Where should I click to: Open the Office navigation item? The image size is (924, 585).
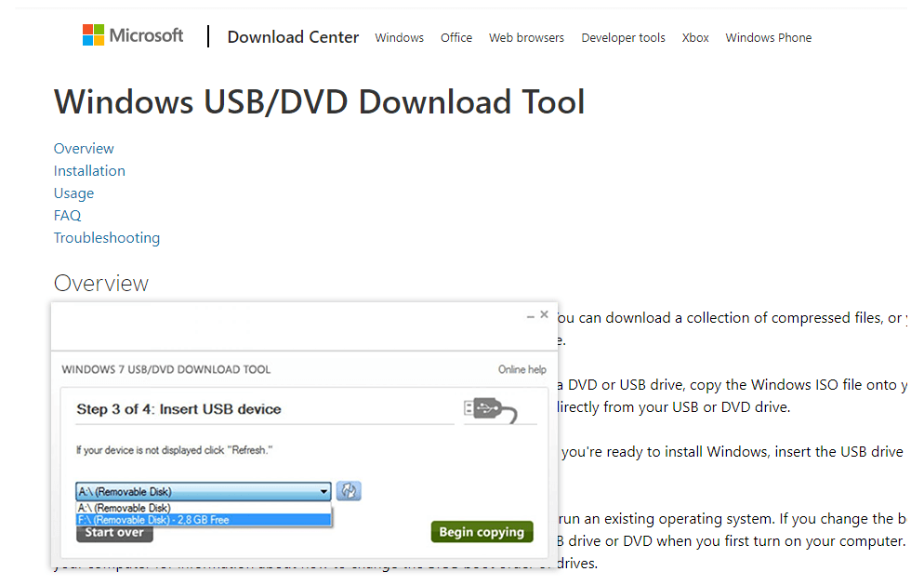pyautogui.click(x=455, y=38)
